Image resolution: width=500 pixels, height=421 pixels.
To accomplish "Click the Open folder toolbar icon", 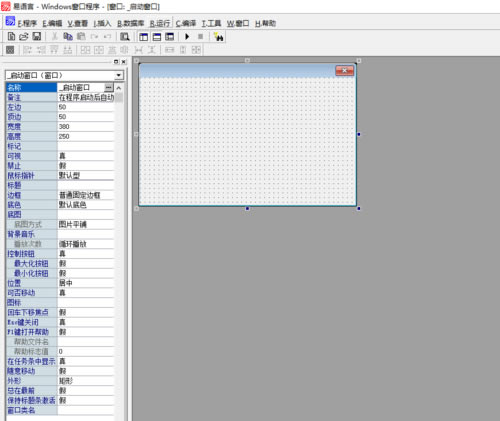I will 24,36.
